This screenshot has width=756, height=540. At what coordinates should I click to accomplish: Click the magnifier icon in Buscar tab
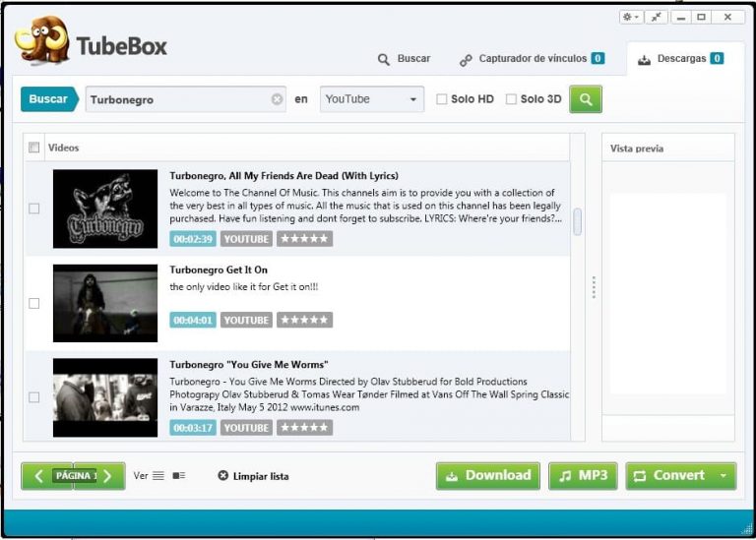click(x=384, y=60)
